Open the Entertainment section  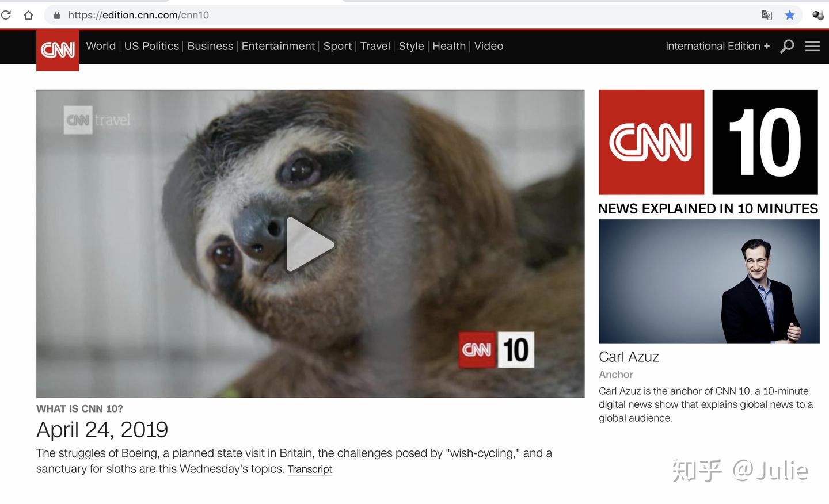278,47
